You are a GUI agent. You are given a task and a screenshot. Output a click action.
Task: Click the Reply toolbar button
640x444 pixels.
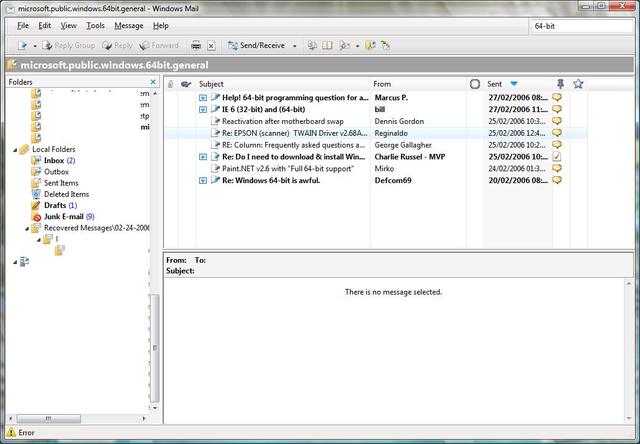(x=118, y=46)
